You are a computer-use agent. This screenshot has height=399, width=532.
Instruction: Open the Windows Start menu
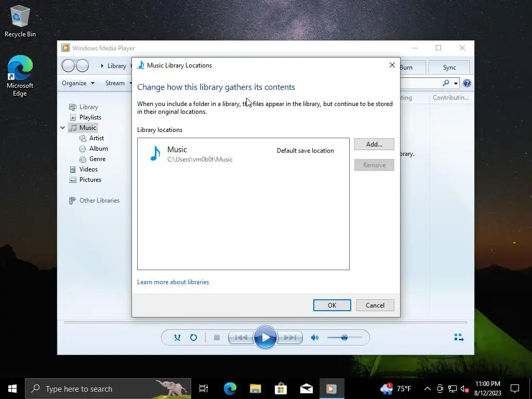pyautogui.click(x=12, y=389)
